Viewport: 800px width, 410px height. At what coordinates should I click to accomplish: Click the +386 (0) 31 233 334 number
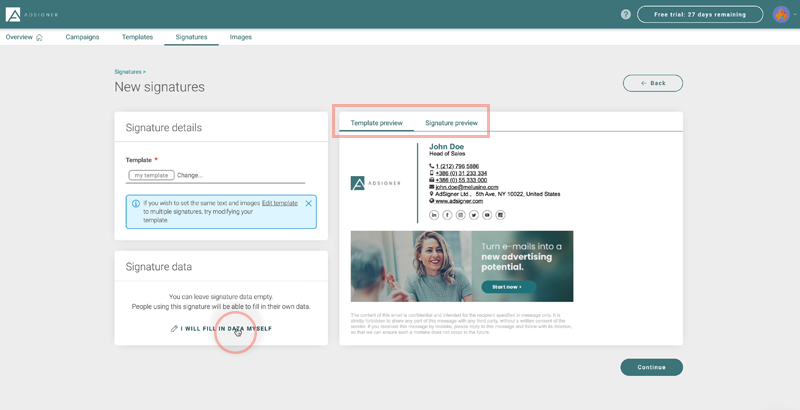coord(461,173)
